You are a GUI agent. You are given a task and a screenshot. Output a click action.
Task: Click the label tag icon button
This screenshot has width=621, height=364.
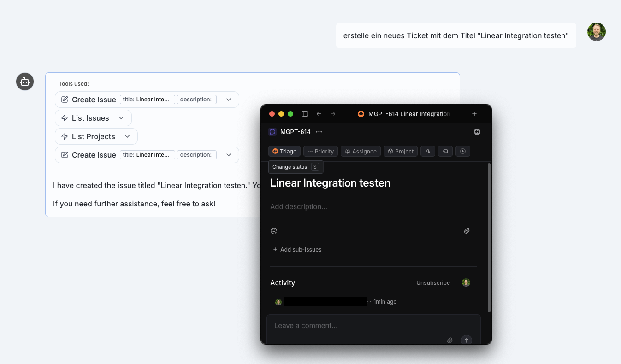coord(445,151)
